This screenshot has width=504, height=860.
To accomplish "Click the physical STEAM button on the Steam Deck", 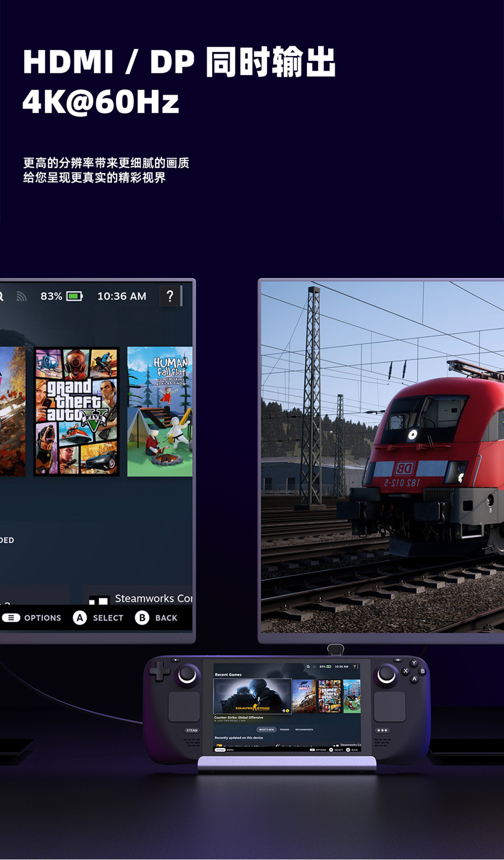I will (192, 731).
